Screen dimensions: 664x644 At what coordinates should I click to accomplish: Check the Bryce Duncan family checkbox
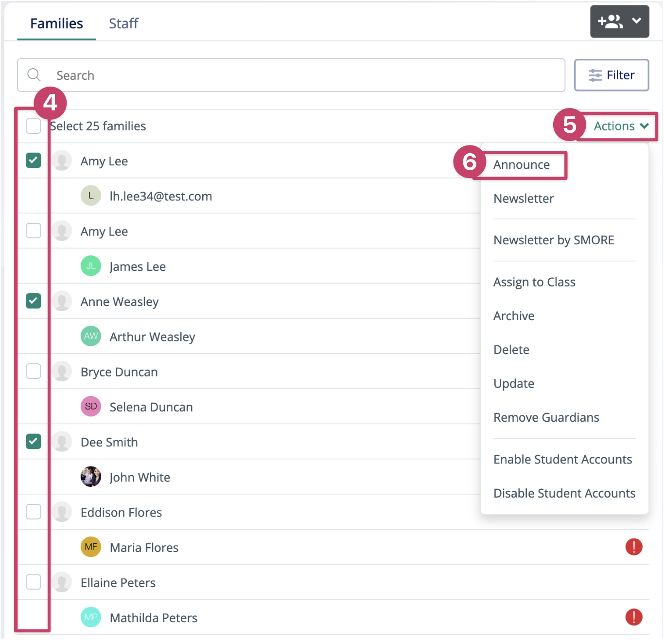pos(34,371)
